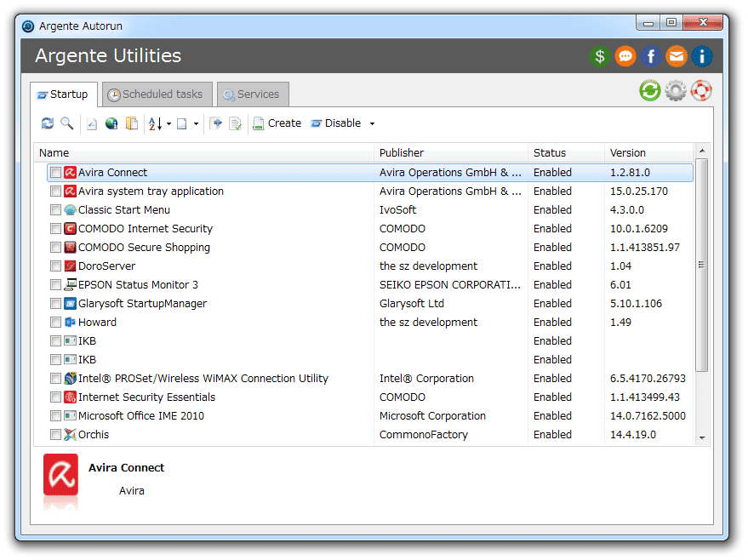The width and height of the screenshot is (748, 560).
Task: Switch to the Services tab
Action: click(253, 94)
